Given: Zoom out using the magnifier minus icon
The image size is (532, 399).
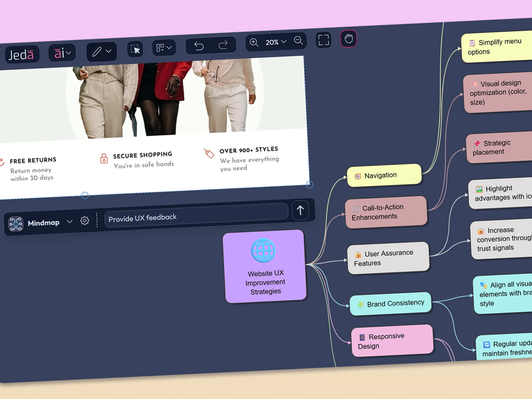Looking at the screenshot, I should (298, 41).
